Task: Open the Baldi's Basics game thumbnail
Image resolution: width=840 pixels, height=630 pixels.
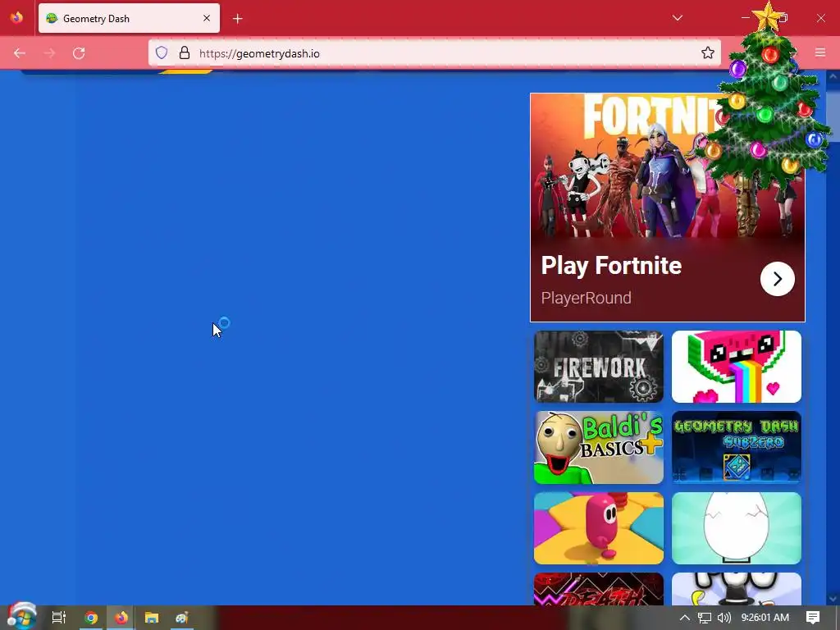Action: click(598, 447)
